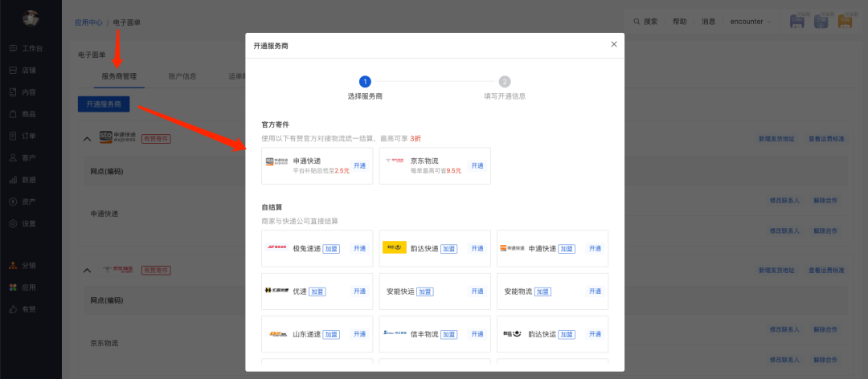Click step 2 填写开通信息

point(504,88)
